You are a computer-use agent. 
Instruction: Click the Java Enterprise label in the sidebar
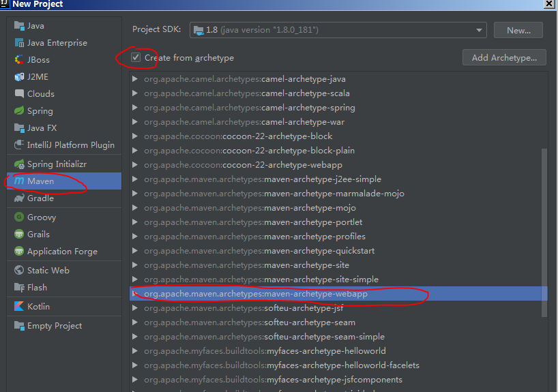click(x=57, y=43)
